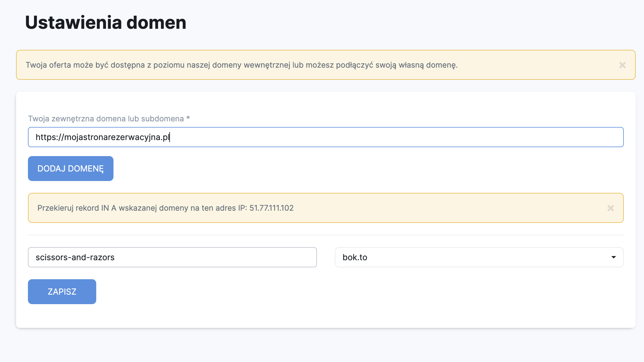Click the IP address 51.77.111.102 text
The image size is (644, 362).
271,208
